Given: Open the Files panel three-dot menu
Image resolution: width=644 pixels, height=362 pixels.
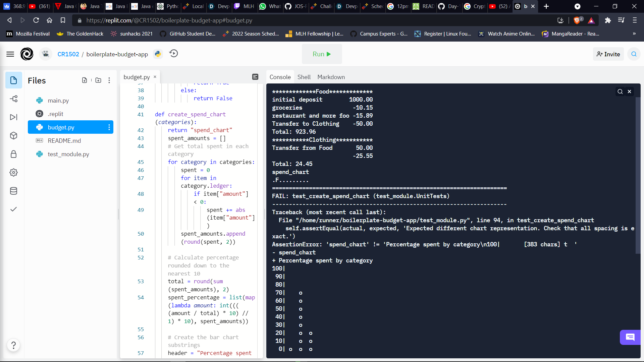Looking at the screenshot, I should pos(109,80).
